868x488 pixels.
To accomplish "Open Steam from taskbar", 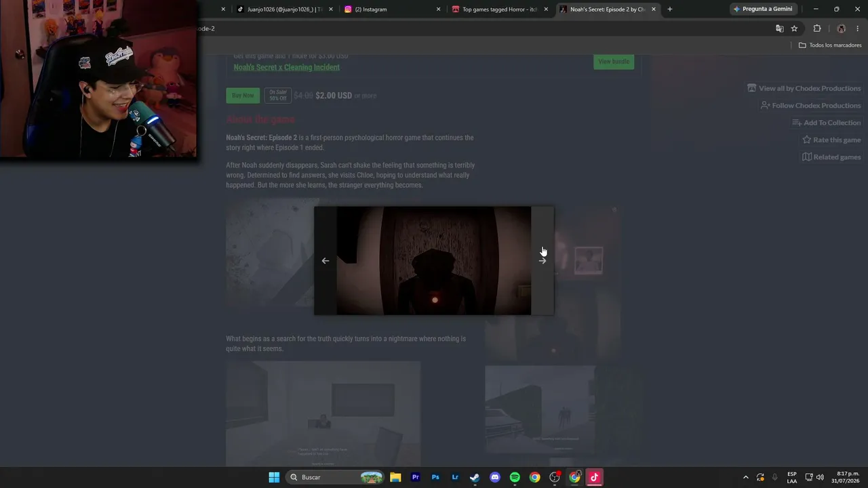I will point(475,477).
